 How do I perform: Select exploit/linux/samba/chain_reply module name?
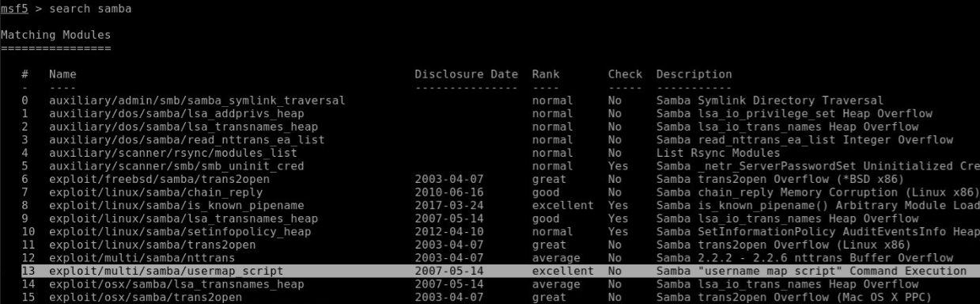(x=155, y=192)
